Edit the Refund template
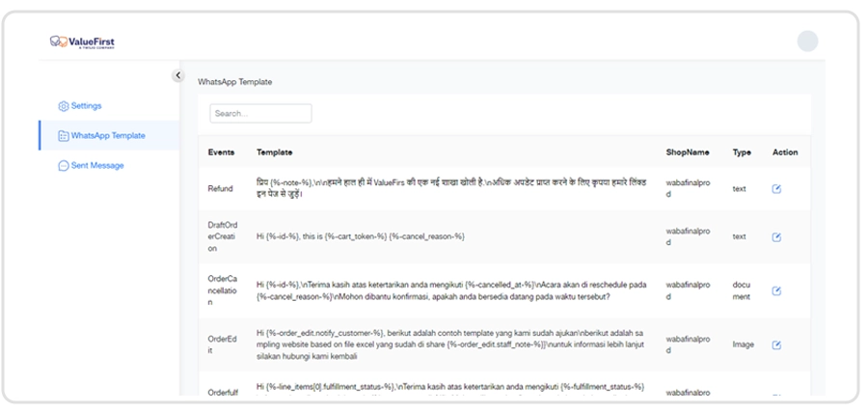The width and height of the screenshot is (868, 412). 776,189
